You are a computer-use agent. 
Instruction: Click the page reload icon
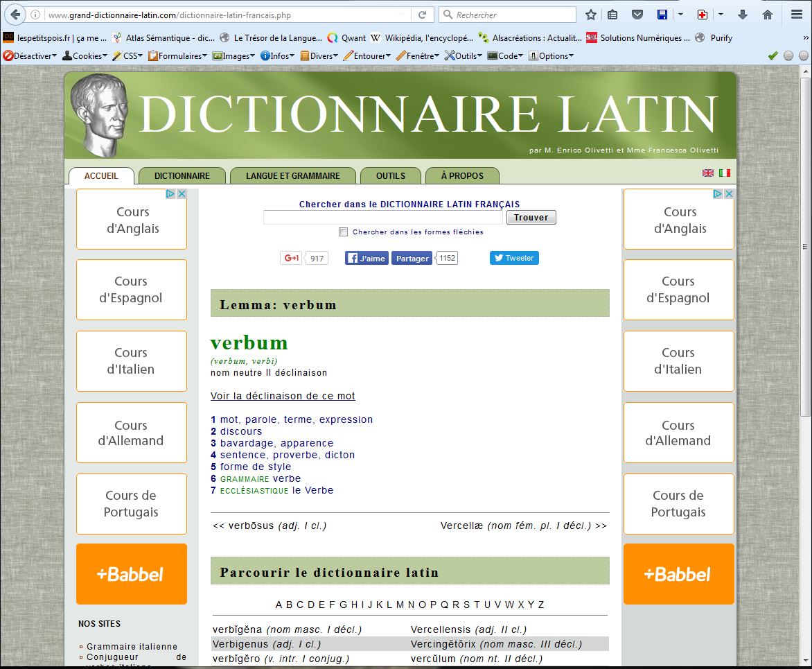[422, 15]
